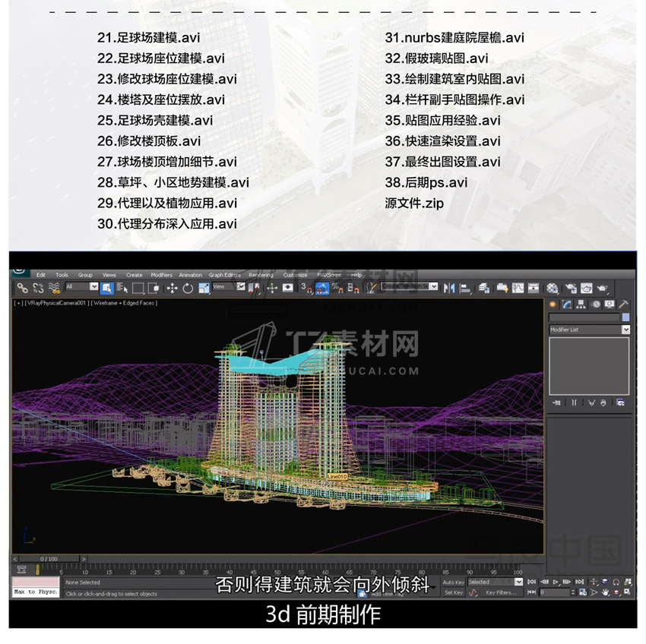Screen dimensions: 646x644
Task: Open the Render Setup teapot icon
Action: (571, 289)
